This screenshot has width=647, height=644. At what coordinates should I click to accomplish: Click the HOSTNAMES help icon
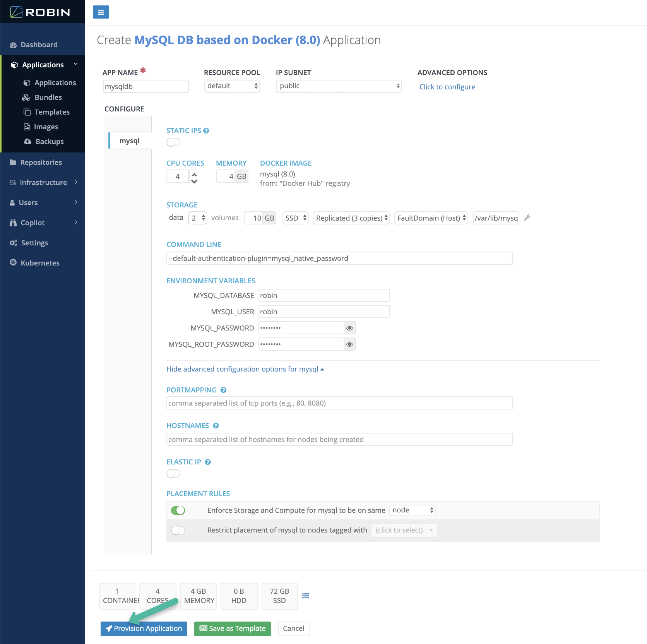pos(216,426)
